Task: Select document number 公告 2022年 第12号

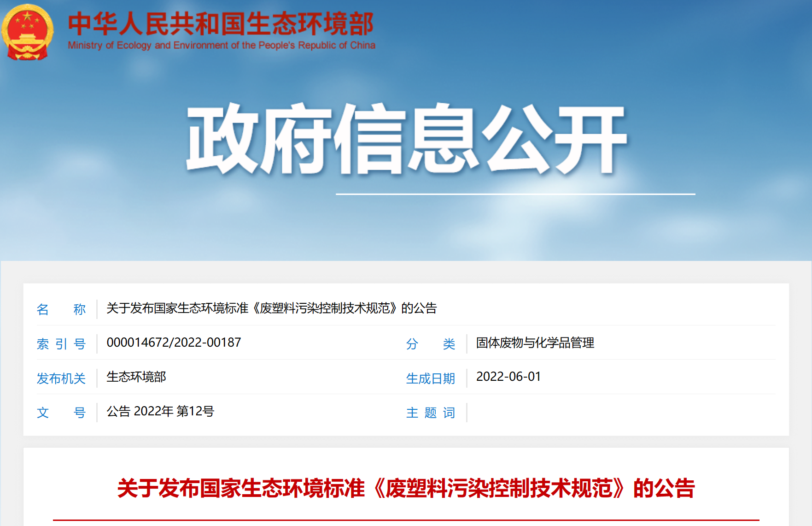Action: 160,411
